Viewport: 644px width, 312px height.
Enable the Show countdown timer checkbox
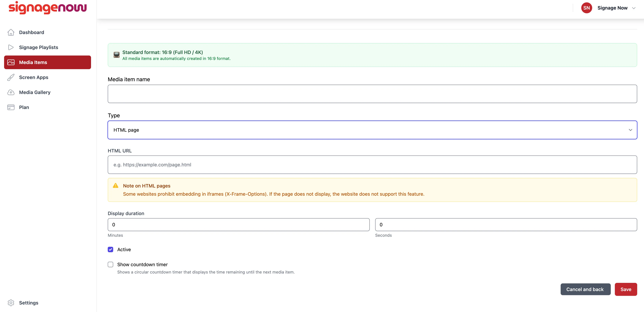pyautogui.click(x=110, y=264)
